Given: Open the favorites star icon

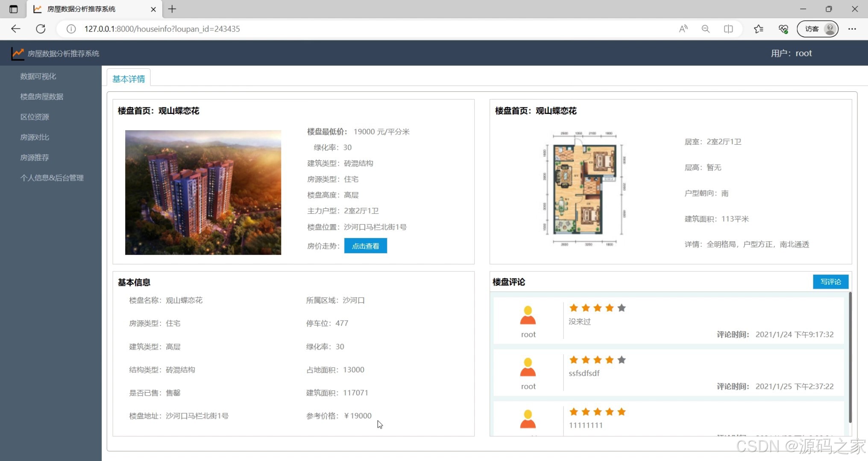Looking at the screenshot, I should (759, 29).
